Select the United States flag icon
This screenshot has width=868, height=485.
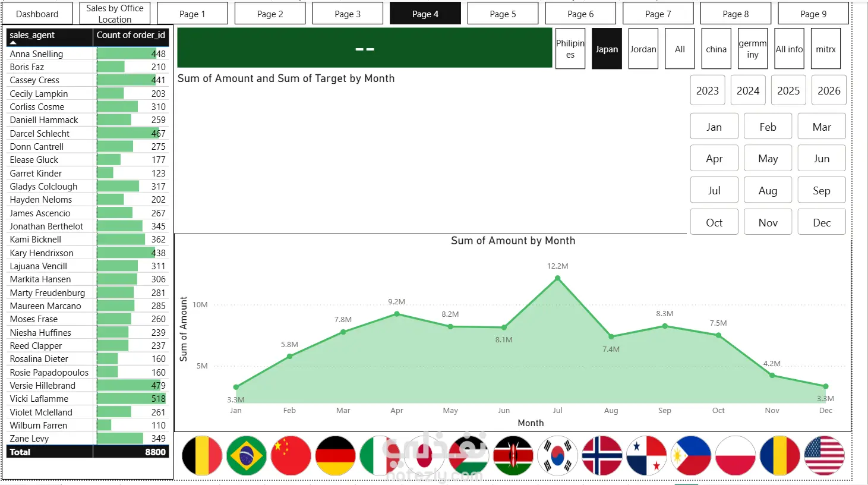825,456
